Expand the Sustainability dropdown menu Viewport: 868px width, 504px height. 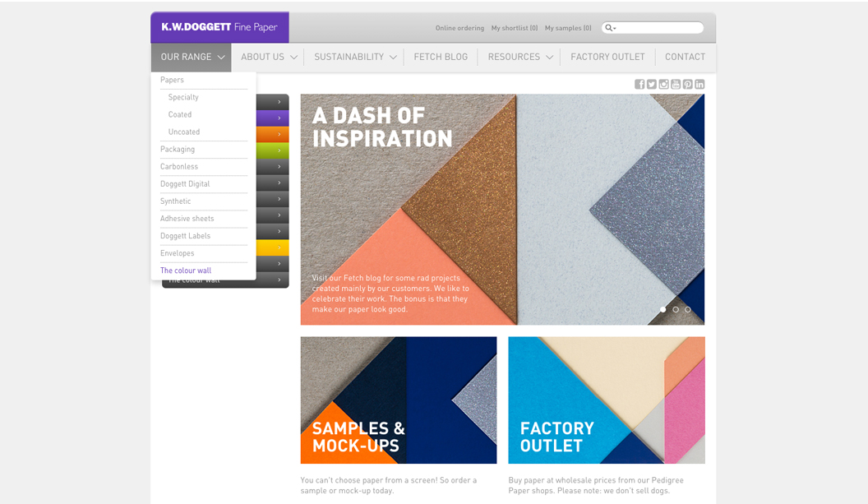coord(355,58)
